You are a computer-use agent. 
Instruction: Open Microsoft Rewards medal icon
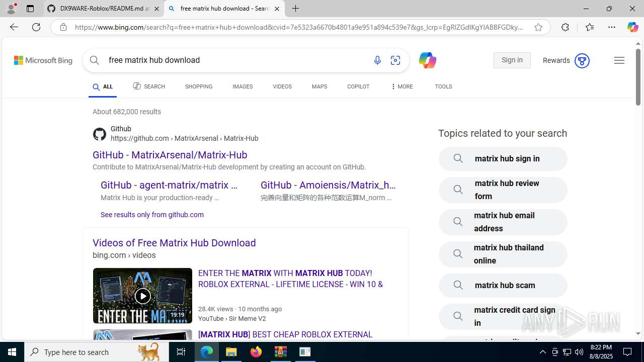[582, 60]
